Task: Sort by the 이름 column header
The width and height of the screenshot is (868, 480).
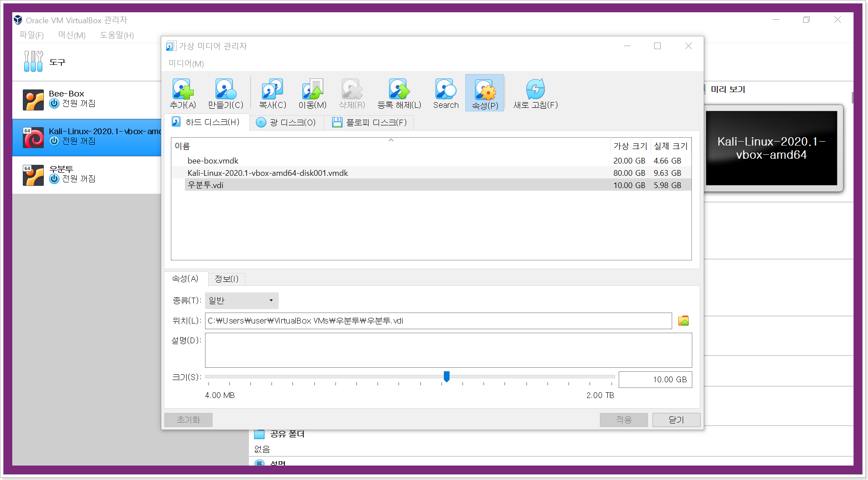Action: click(390, 146)
